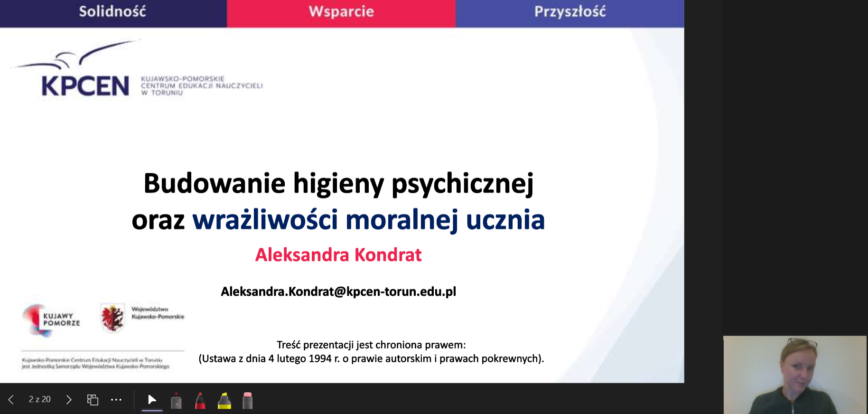Click "Kujawsko-Pomorskie Centrum Edukacji Nauczycieli" caption beside KPCEN
Image resolution: width=868 pixels, height=414 pixels.
tap(202, 85)
